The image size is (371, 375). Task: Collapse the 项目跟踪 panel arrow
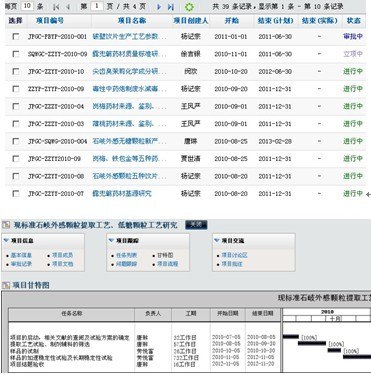pyautogui.click(x=111, y=240)
